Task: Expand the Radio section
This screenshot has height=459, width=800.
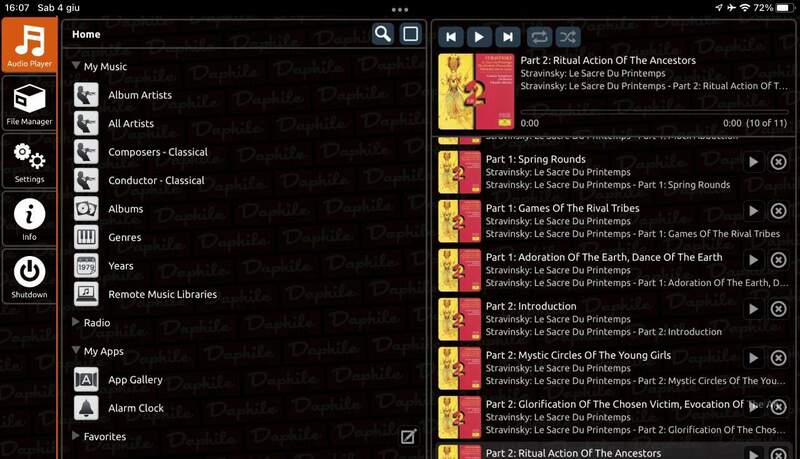Action: point(76,323)
